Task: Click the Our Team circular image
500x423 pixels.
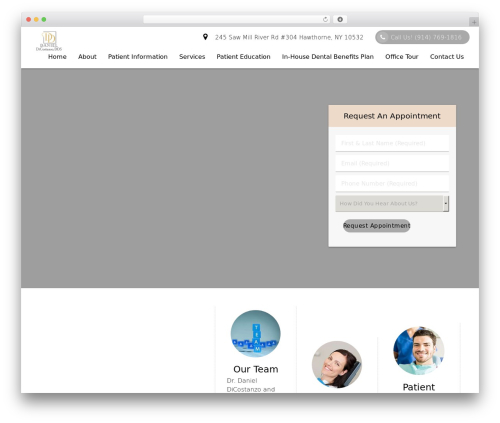Action: (x=256, y=334)
